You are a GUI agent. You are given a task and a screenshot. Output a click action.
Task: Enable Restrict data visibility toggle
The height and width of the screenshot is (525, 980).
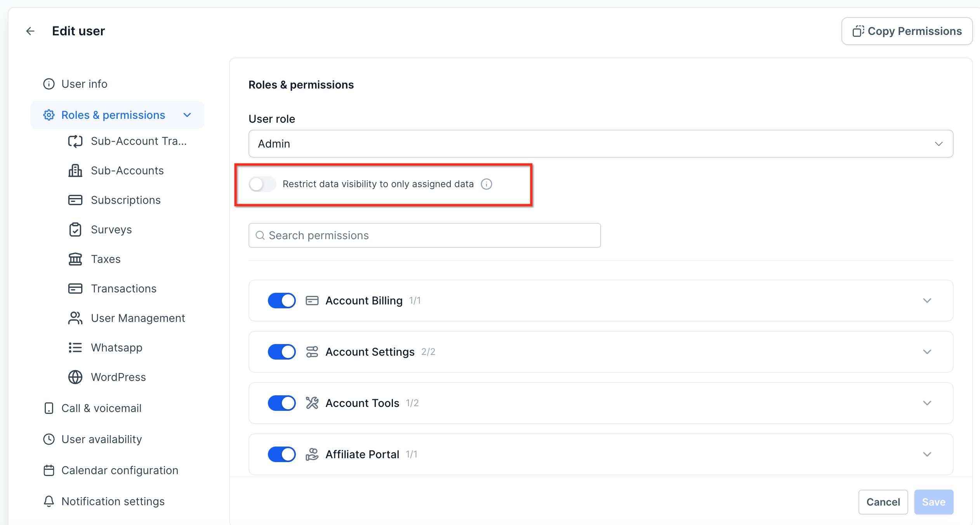click(262, 184)
